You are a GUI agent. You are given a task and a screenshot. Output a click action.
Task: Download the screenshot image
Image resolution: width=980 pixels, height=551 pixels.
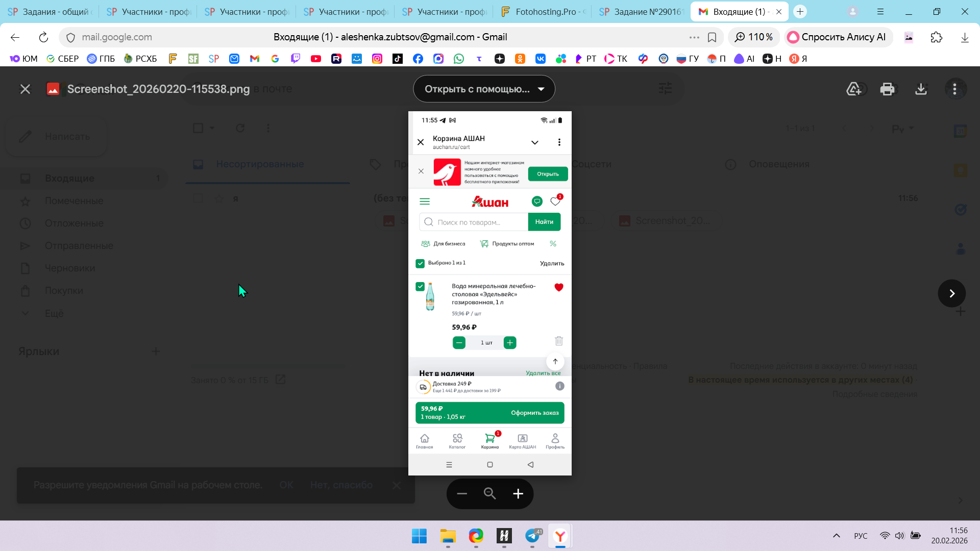tap(921, 89)
